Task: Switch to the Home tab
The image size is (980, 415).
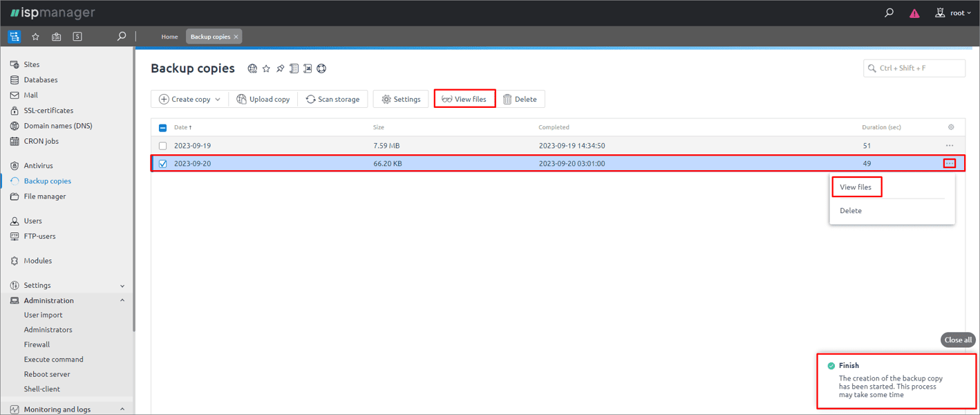Action: pyautogui.click(x=170, y=36)
